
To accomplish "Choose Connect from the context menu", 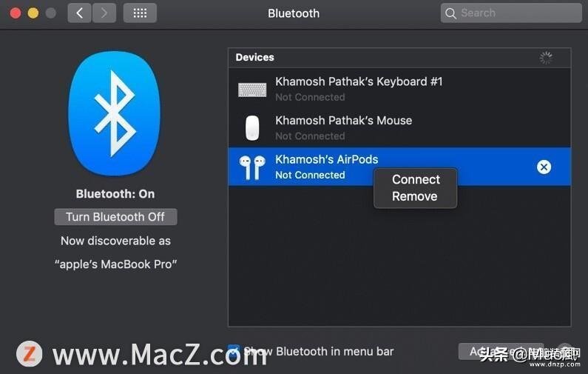I will [416, 179].
